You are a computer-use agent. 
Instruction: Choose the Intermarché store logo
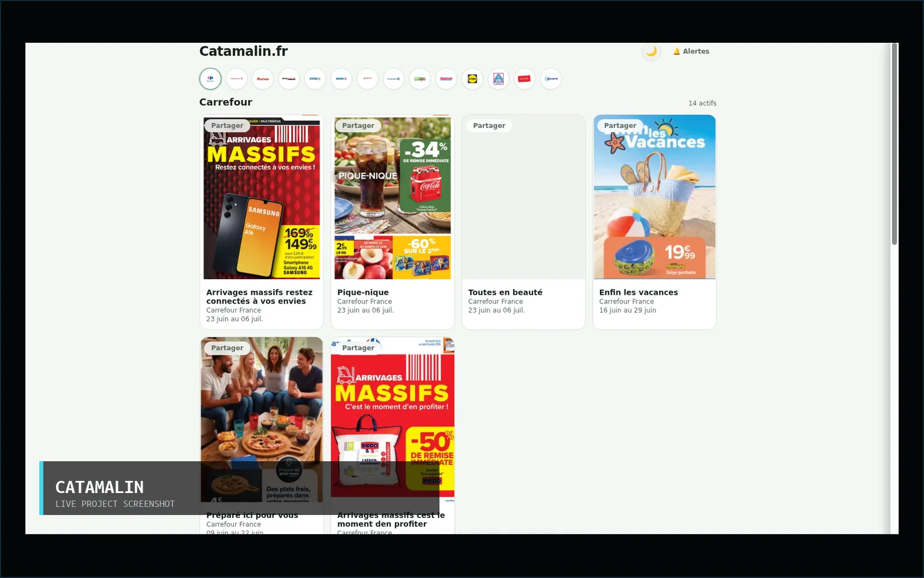tap(289, 79)
